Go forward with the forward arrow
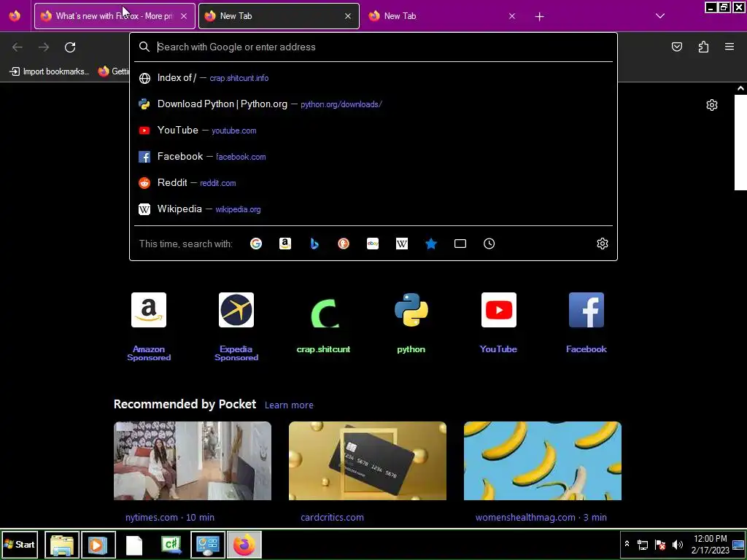The width and height of the screenshot is (747, 560). click(44, 47)
